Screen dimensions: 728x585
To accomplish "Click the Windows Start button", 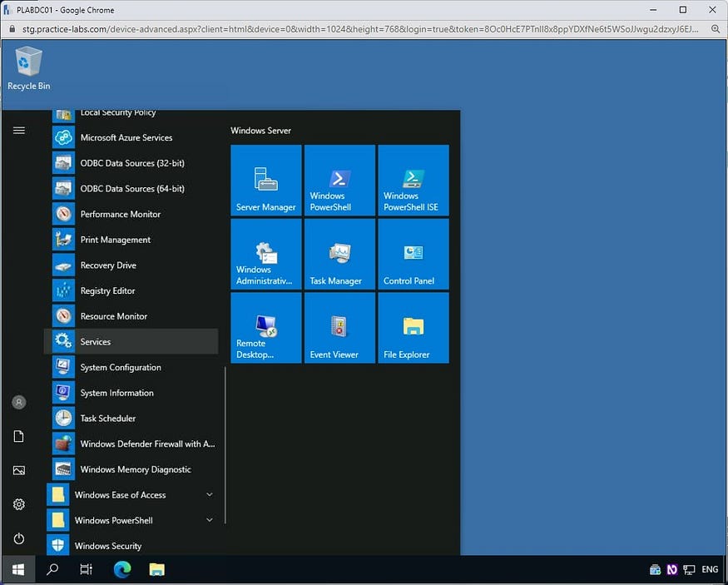I will coord(18,569).
